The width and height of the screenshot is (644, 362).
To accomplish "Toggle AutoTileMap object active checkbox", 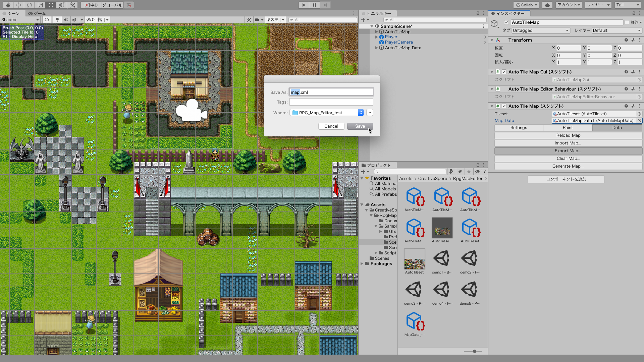I will (506, 22).
